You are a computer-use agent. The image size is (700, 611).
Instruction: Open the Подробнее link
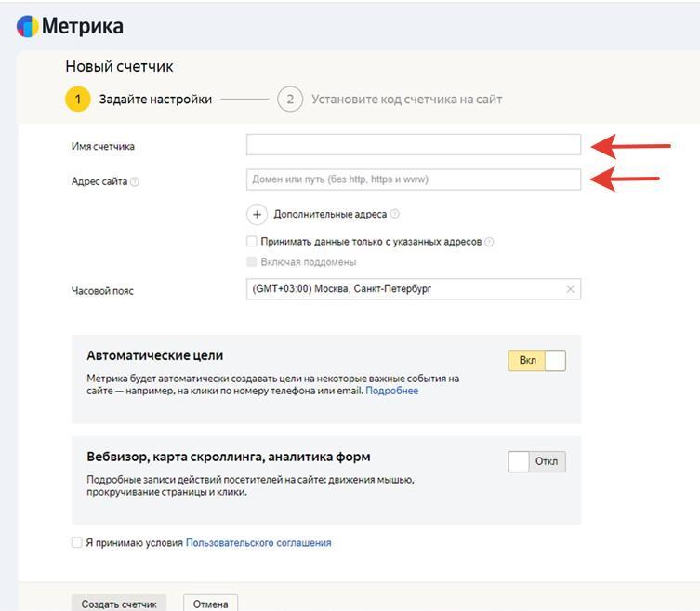[391, 391]
